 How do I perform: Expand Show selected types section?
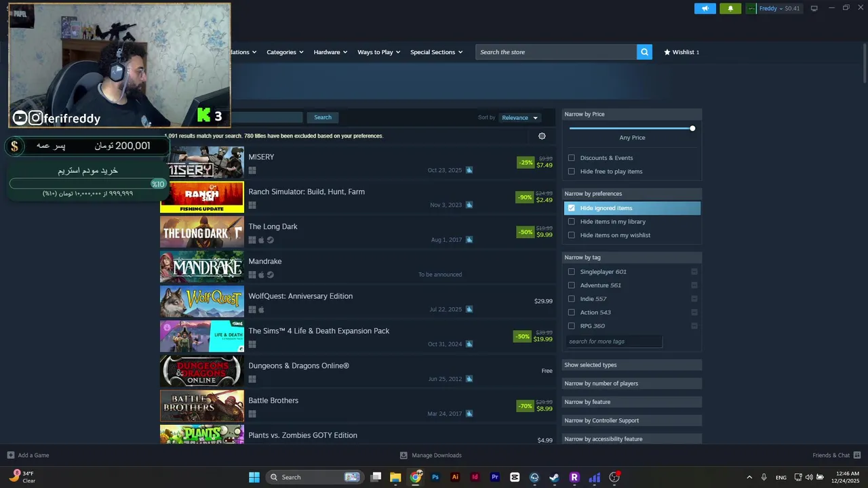pos(632,365)
